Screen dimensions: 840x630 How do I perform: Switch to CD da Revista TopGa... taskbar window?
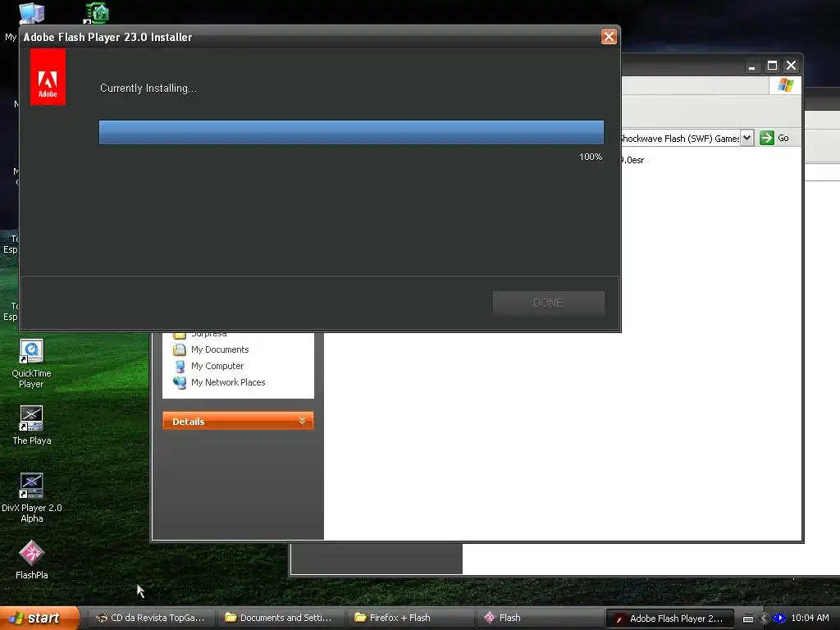point(151,619)
